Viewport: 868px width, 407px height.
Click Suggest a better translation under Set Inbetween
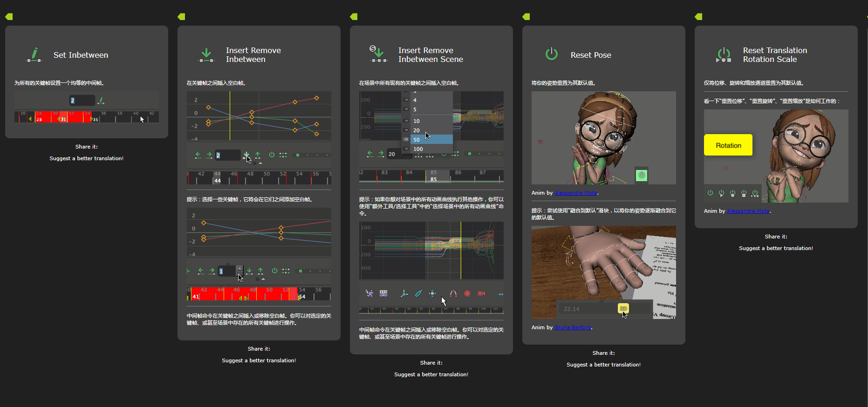[x=87, y=158]
